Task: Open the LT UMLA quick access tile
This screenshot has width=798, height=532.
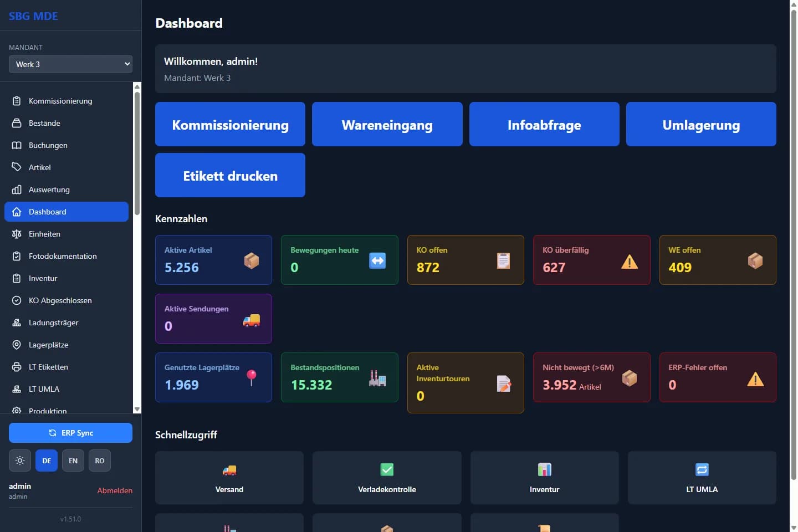Action: point(702,478)
